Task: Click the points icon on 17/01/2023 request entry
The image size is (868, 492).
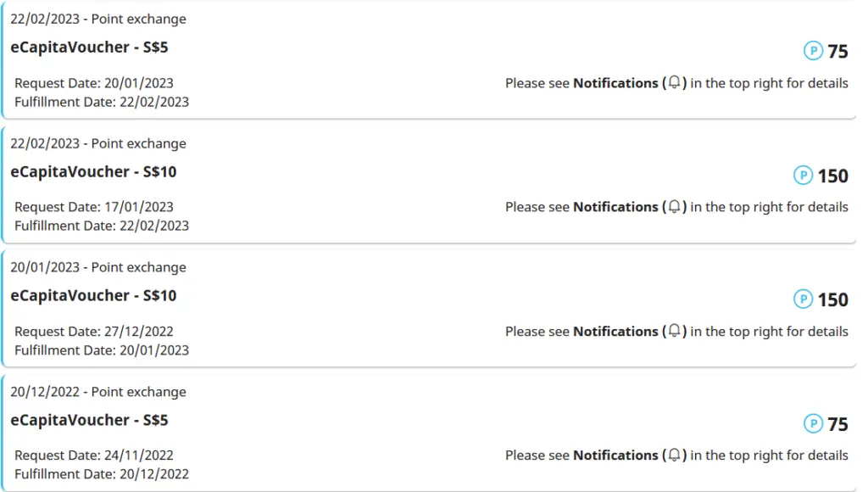Action: click(x=803, y=175)
